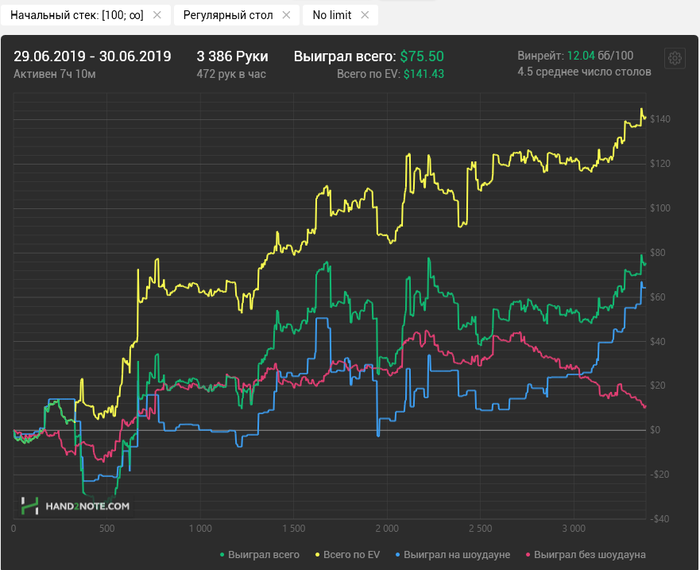Click '4.5 среднее число столов' text

[x=584, y=72]
